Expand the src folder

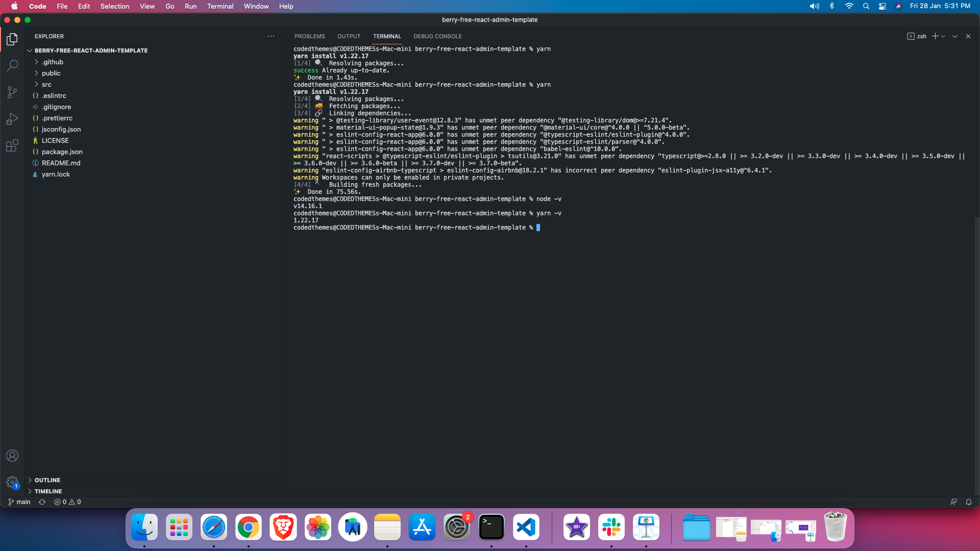coord(46,84)
